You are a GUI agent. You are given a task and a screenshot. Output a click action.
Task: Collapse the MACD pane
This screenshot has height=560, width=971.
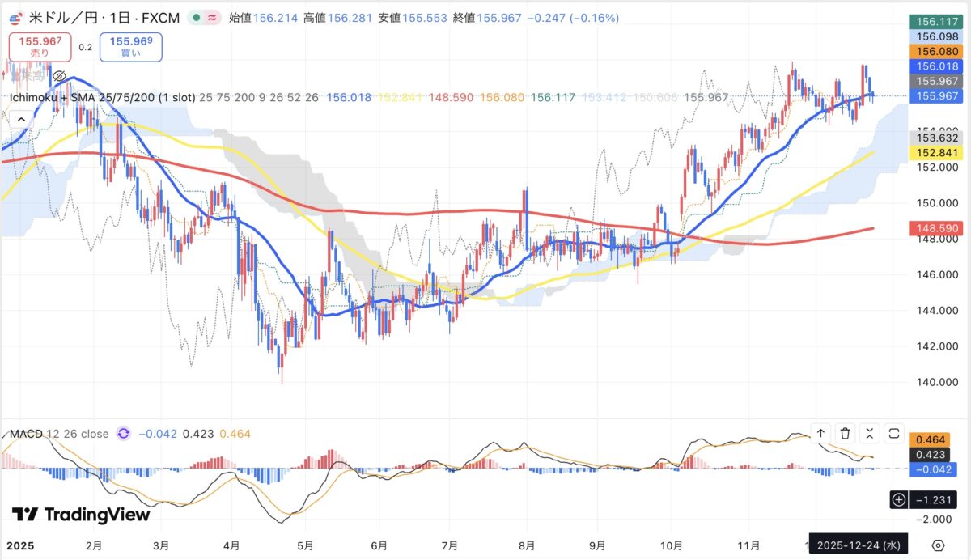click(x=869, y=434)
